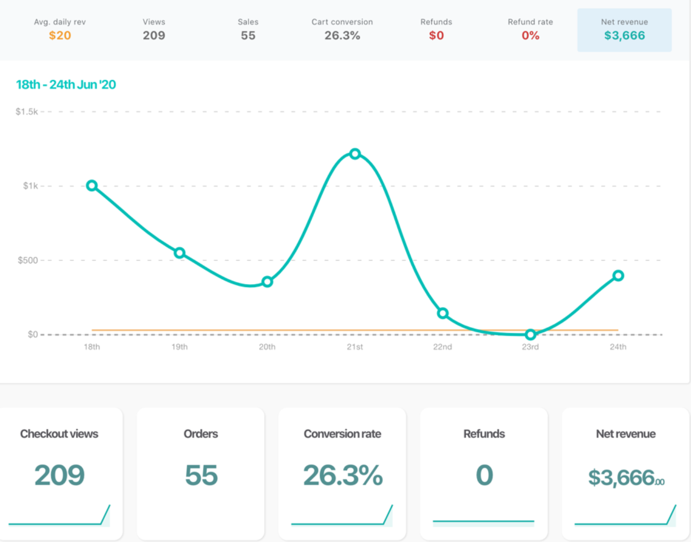Click the 24th data point on the chart

618,275
